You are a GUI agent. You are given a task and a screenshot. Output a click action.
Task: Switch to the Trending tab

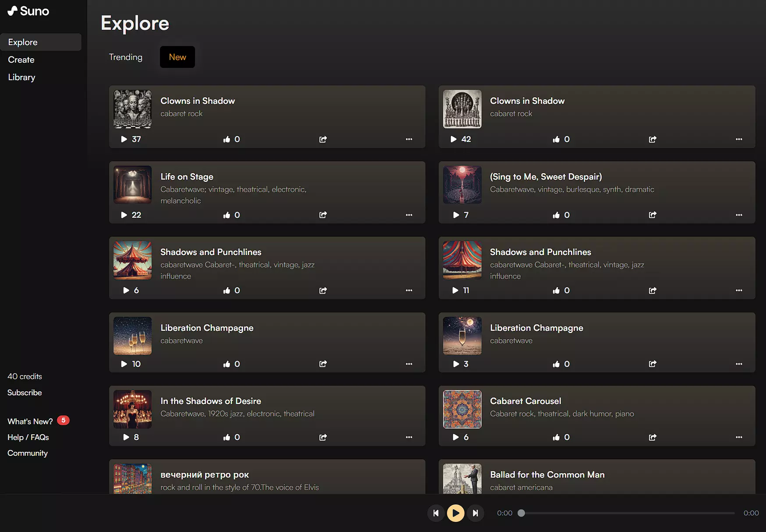point(126,57)
